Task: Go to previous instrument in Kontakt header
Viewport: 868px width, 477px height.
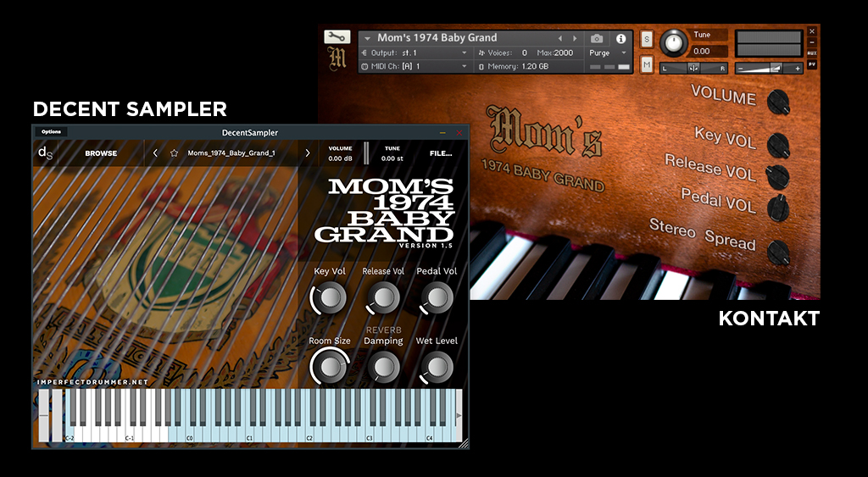Action: tap(559, 39)
